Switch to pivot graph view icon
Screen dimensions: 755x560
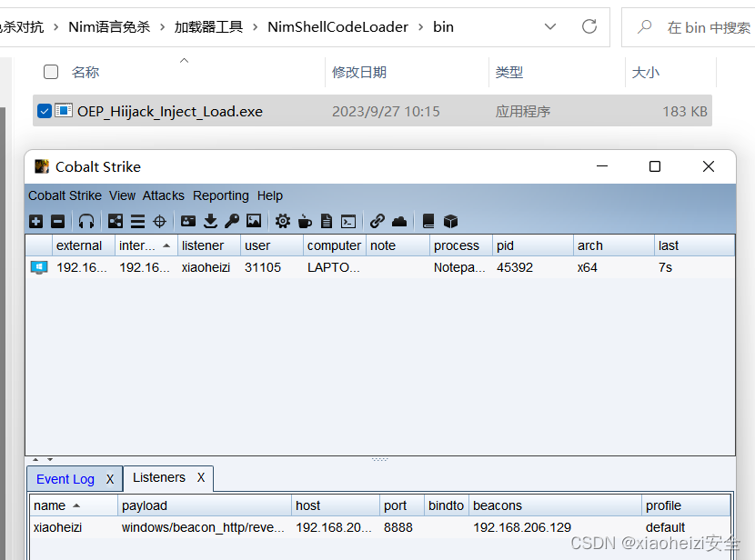tap(116, 221)
